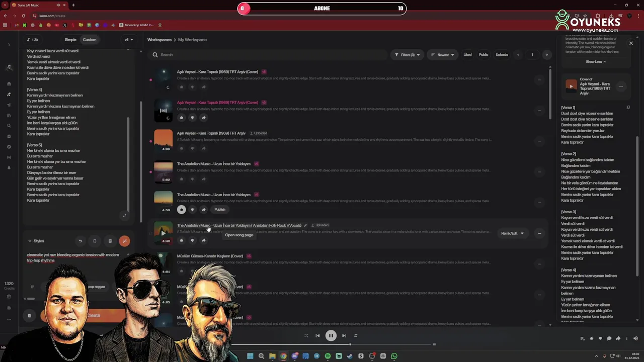Click Workspaces breadcrumb

click(159, 40)
